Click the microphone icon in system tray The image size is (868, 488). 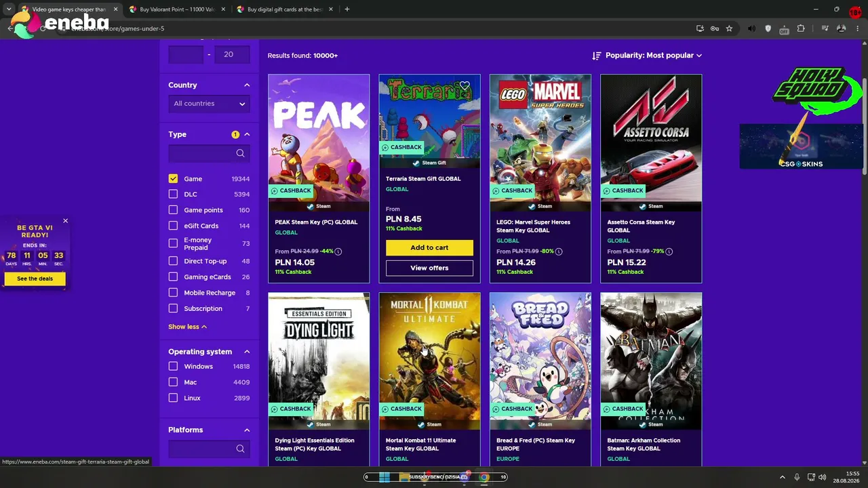tap(797, 477)
